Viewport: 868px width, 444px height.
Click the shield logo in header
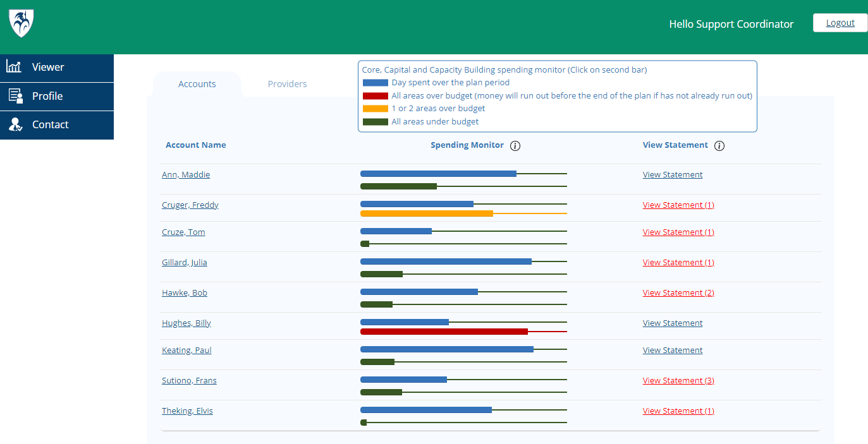pyautogui.click(x=21, y=24)
